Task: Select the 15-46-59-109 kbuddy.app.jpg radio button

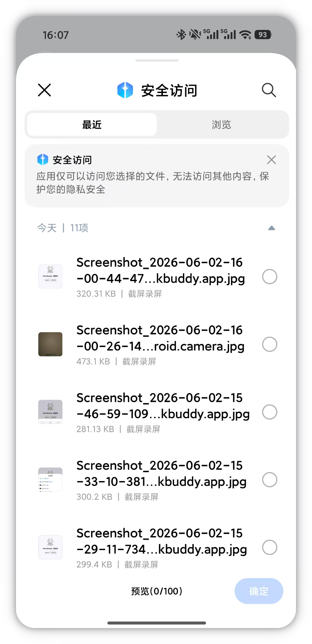Action: [x=270, y=412]
